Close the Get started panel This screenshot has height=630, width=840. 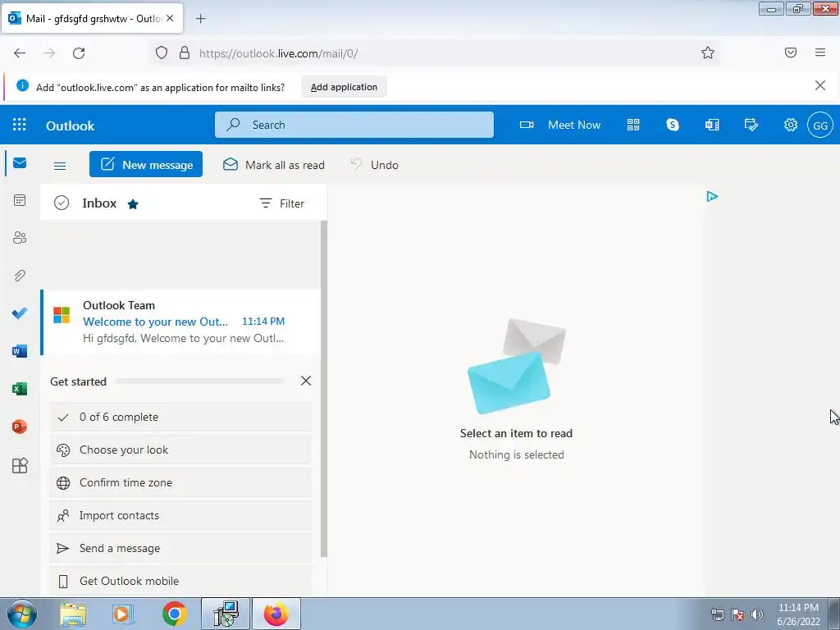[x=306, y=381]
